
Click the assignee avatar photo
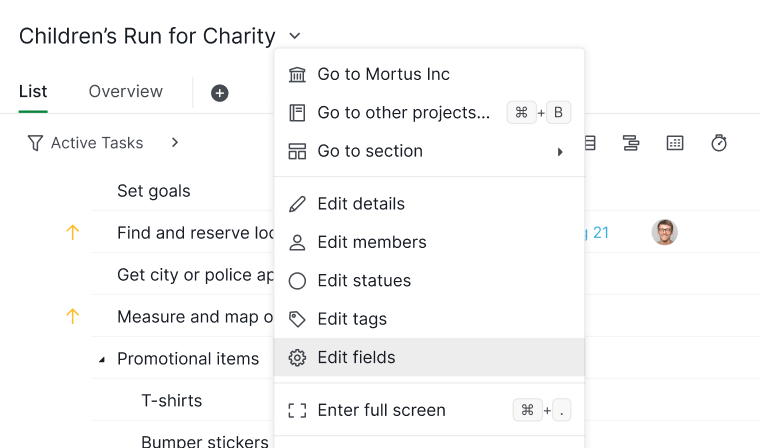point(664,233)
